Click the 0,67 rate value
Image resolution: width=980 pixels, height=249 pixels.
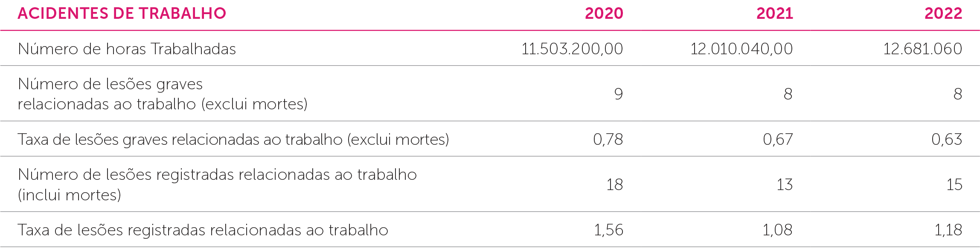pos(778,140)
